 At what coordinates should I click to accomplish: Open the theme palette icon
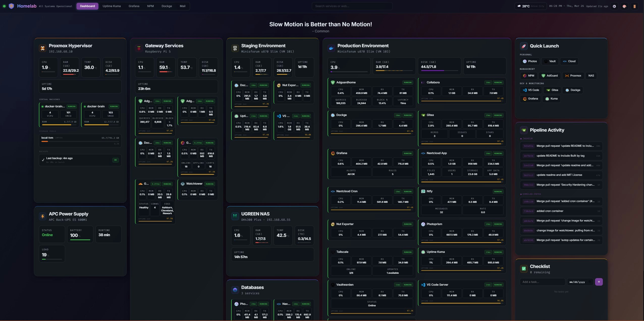point(624,6)
